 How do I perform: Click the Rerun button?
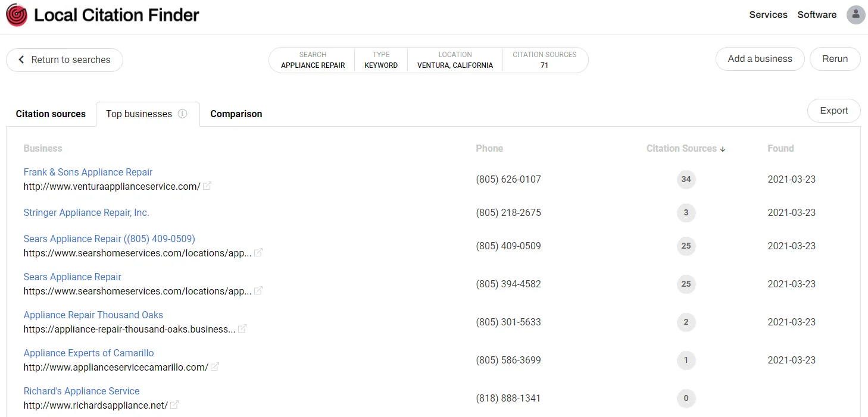pyautogui.click(x=835, y=59)
